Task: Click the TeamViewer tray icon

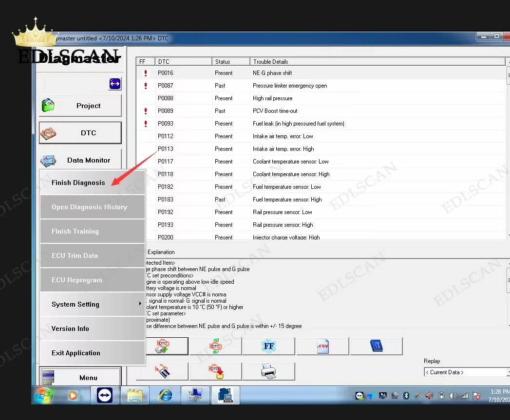Action: coord(359,396)
